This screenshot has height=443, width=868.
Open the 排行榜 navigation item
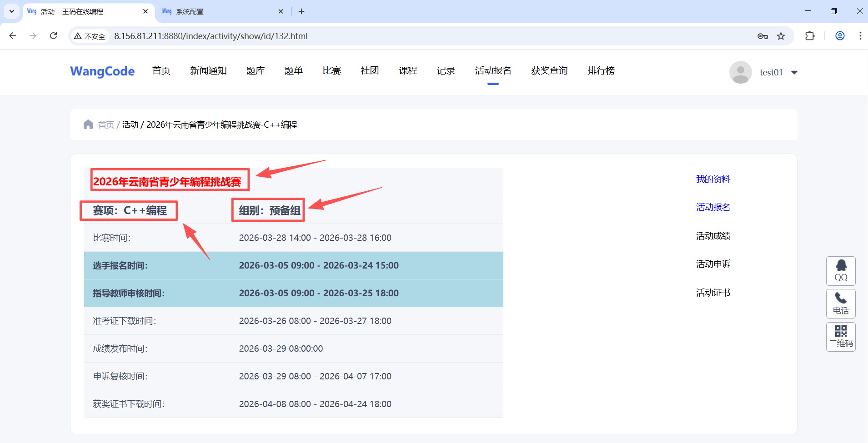[601, 71]
